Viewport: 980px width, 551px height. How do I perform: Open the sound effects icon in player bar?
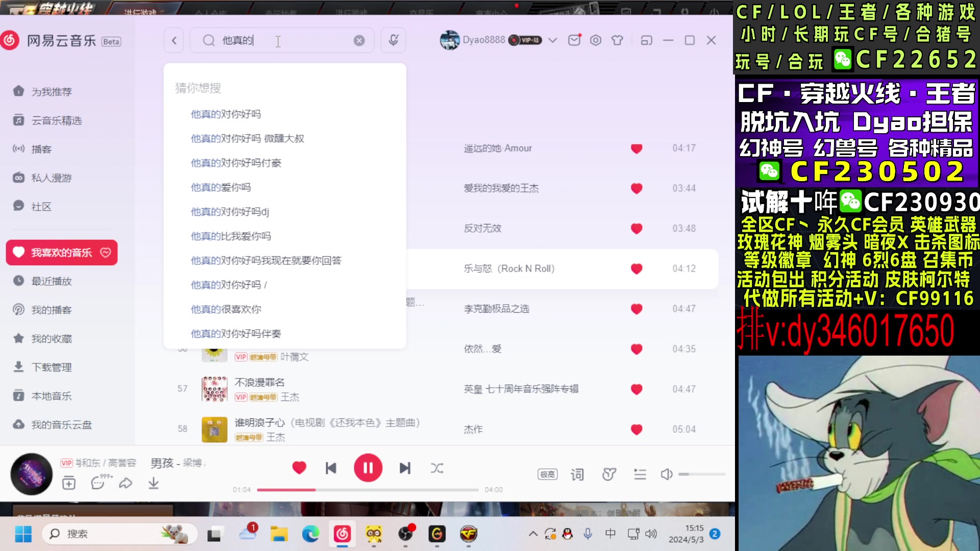click(x=609, y=474)
